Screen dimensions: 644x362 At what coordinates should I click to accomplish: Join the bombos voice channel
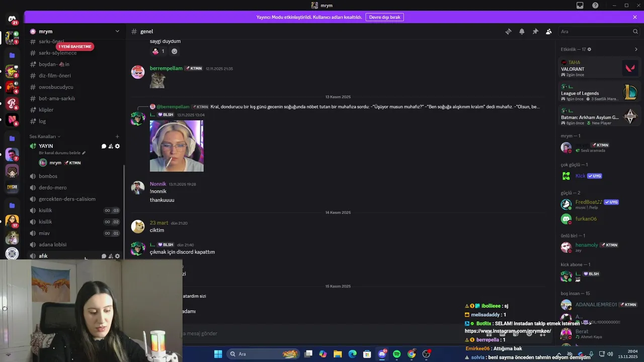76,176
